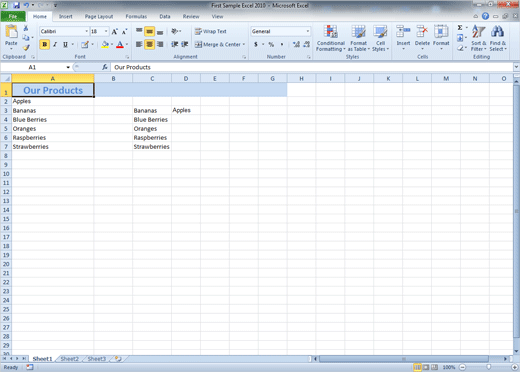Apply Fill Color bucket icon
Viewport: 520px width, 372px height.
coord(105,44)
